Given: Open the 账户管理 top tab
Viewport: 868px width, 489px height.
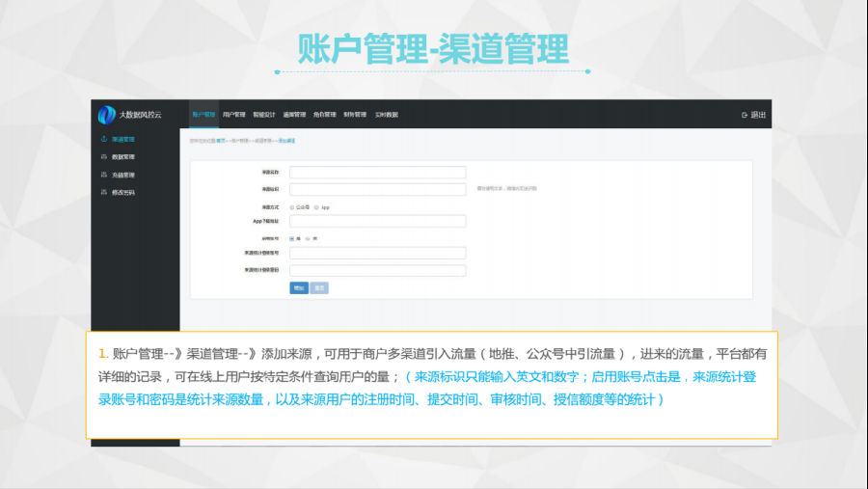Looking at the screenshot, I should [203, 115].
